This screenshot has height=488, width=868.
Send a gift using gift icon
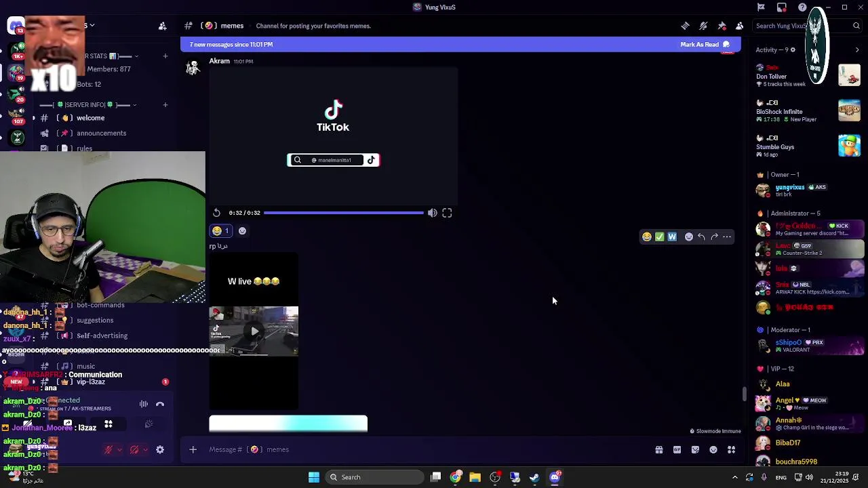click(658, 449)
